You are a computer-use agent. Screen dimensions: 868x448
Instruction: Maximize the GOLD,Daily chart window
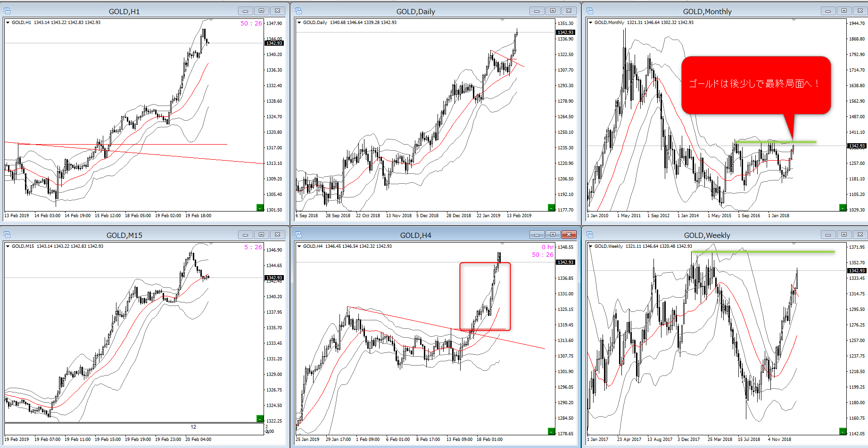pyautogui.click(x=553, y=11)
